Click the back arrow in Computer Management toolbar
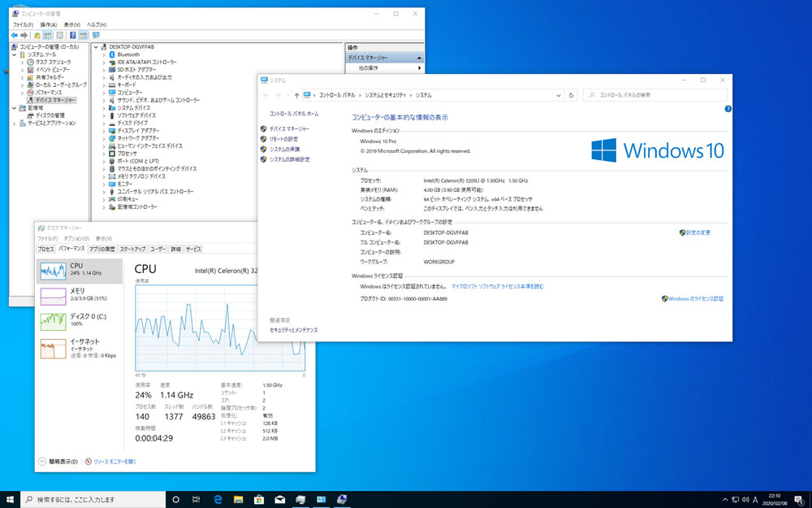 (15, 35)
